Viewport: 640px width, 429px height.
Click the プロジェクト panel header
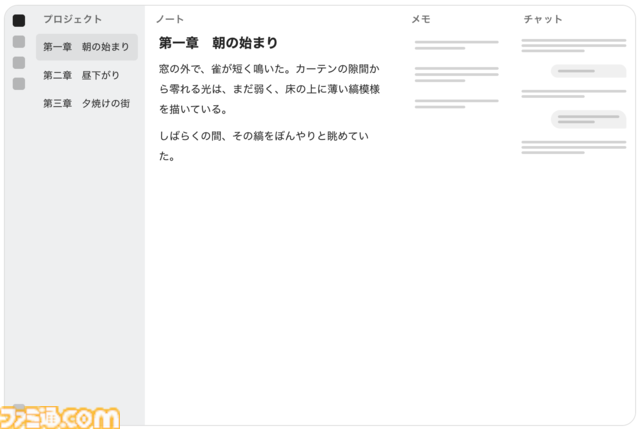click(x=73, y=19)
